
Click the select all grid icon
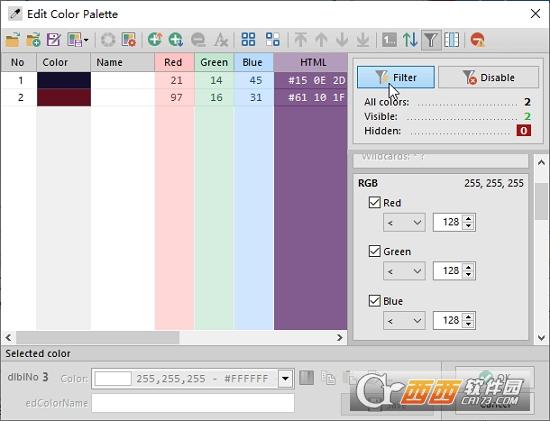pyautogui.click(x=248, y=40)
